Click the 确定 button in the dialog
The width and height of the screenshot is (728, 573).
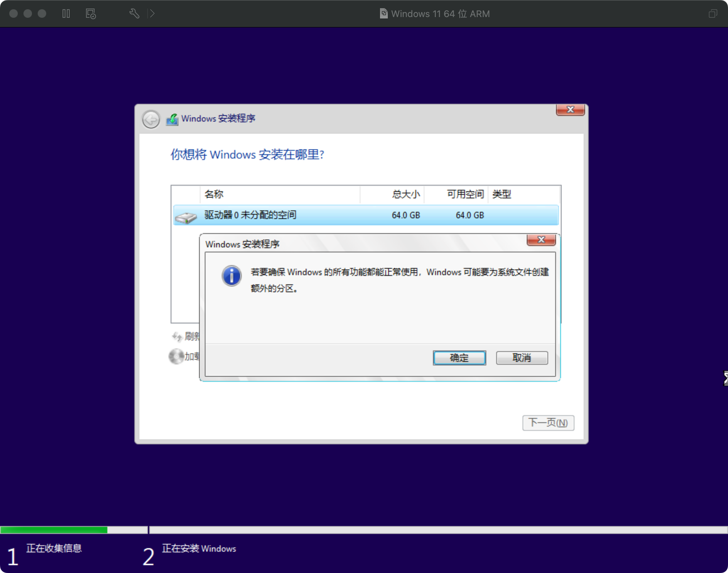(x=459, y=358)
